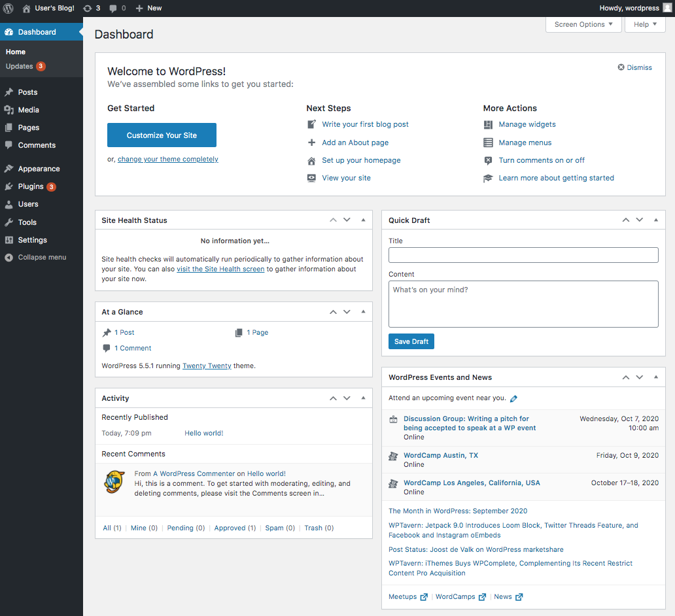This screenshot has width=675, height=616.
Task: Click the WordPress logo in admin bar
Action: point(9,9)
